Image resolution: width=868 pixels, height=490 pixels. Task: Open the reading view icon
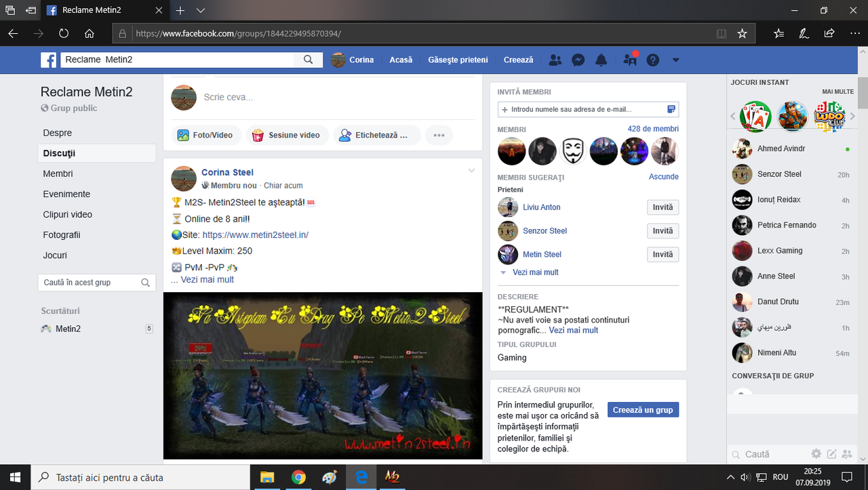(721, 33)
